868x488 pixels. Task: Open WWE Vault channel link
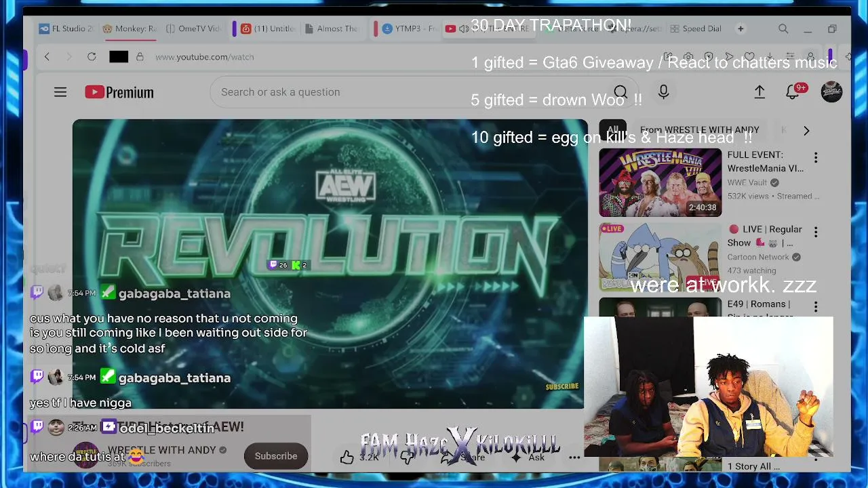[747, 182]
